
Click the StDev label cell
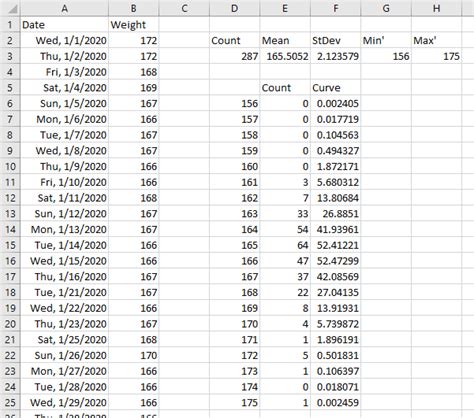(x=335, y=40)
